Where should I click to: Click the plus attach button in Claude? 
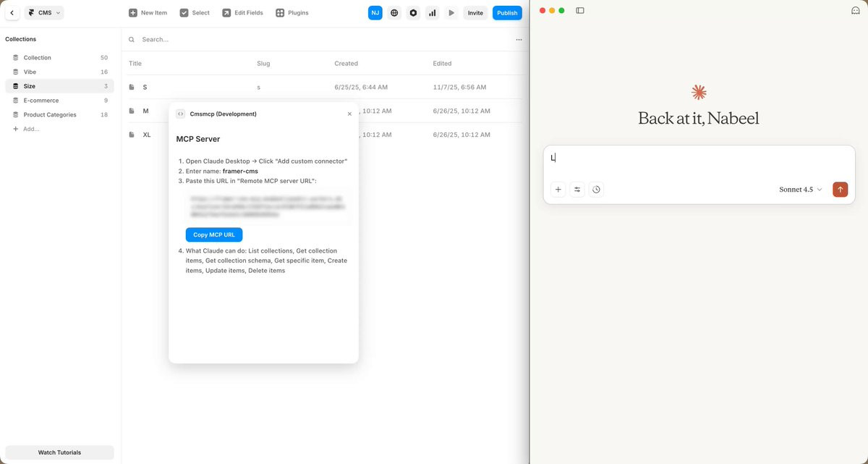(x=558, y=190)
